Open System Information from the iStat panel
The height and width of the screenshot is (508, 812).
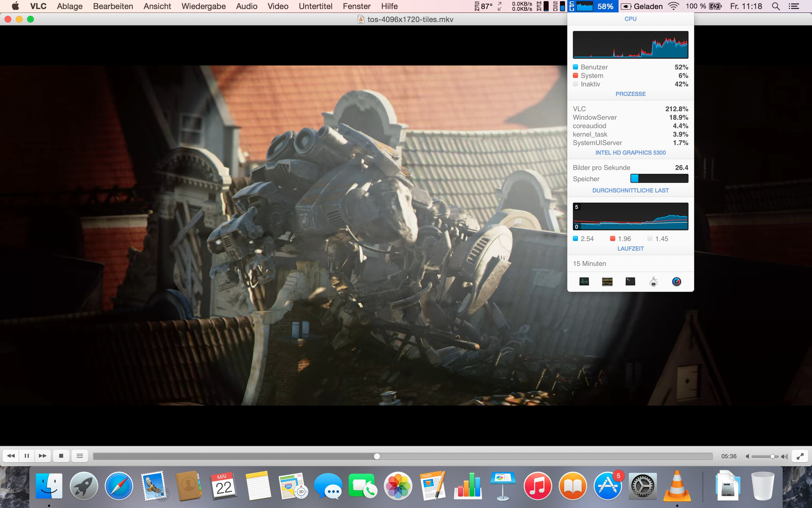click(x=653, y=282)
